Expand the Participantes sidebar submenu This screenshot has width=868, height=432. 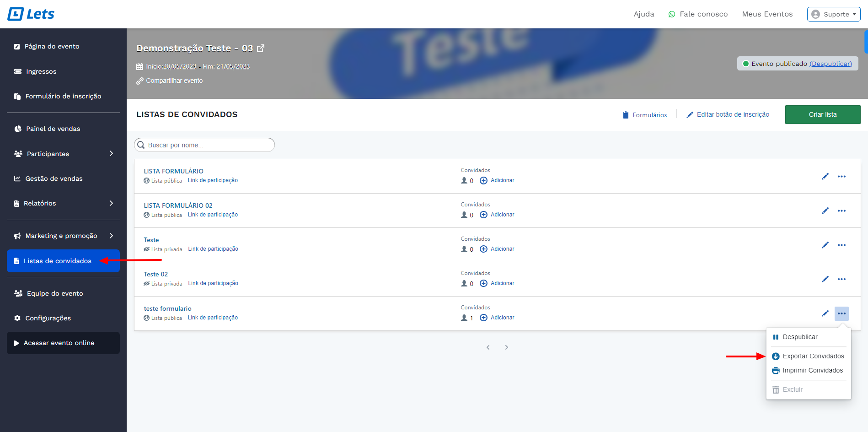pyautogui.click(x=111, y=154)
